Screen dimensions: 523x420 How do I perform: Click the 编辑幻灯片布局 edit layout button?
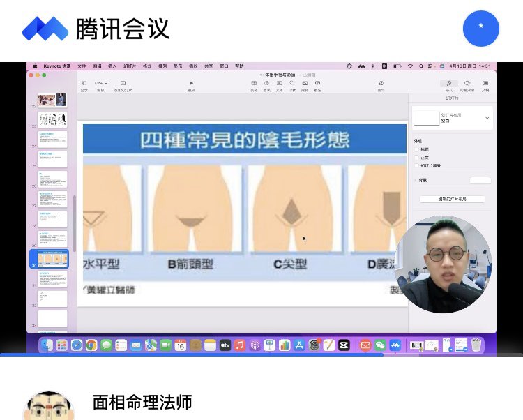click(x=452, y=199)
